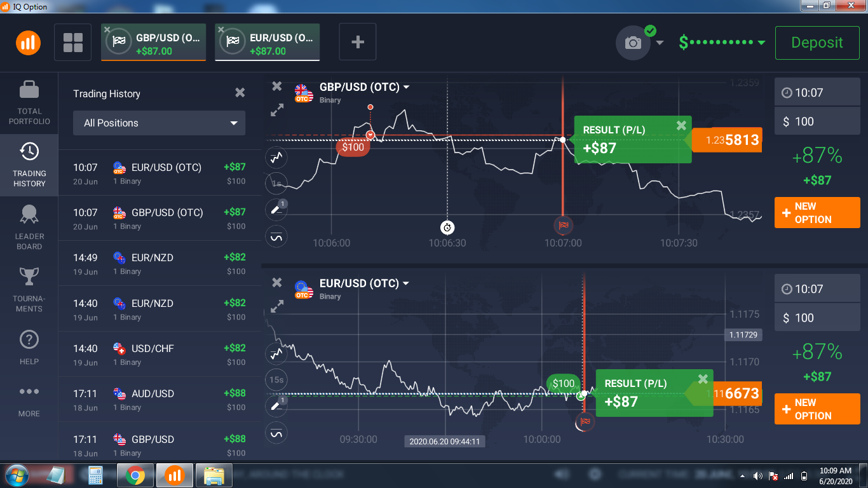Expand the All Positions dropdown

(159, 123)
